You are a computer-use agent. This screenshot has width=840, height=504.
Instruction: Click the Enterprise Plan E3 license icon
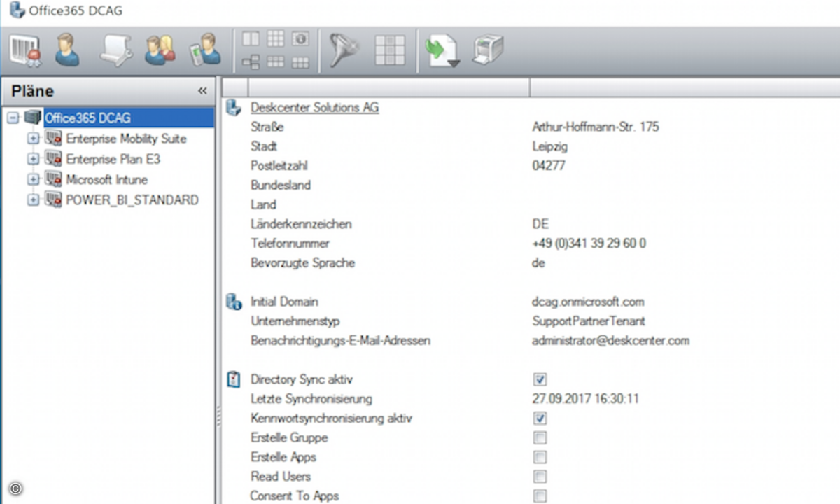tap(54, 159)
